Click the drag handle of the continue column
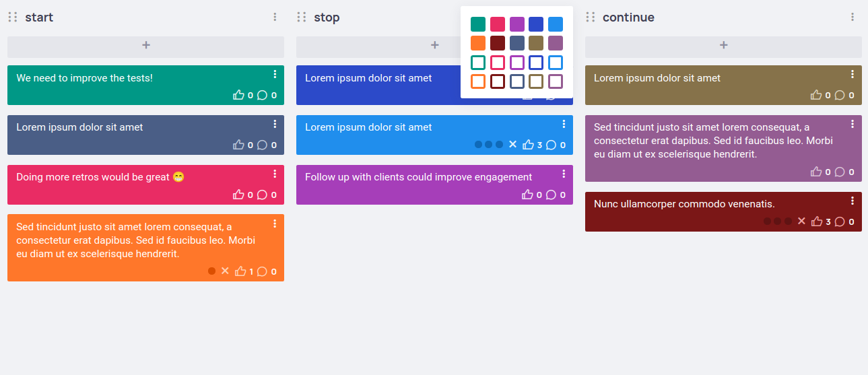Screen dimensions: 868x375 coord(591,17)
